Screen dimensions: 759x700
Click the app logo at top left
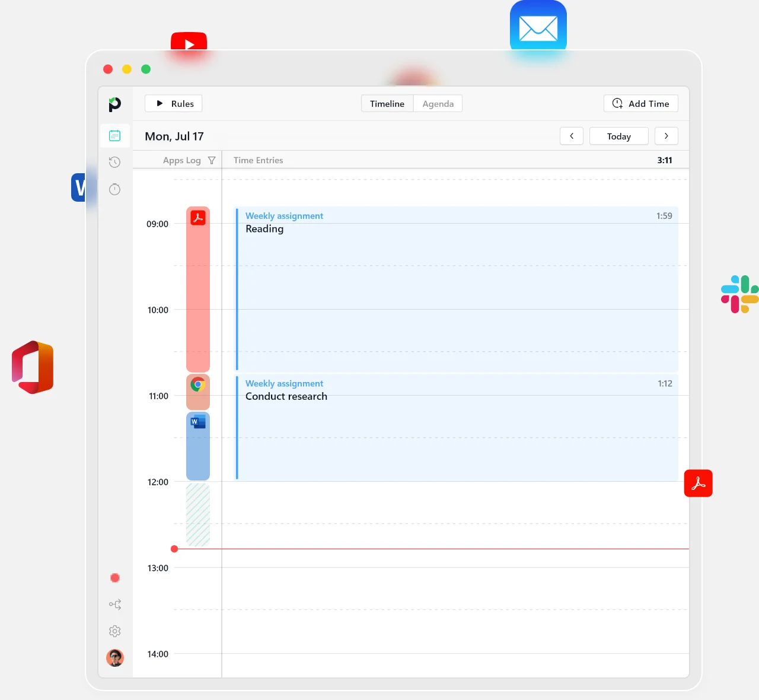point(115,104)
